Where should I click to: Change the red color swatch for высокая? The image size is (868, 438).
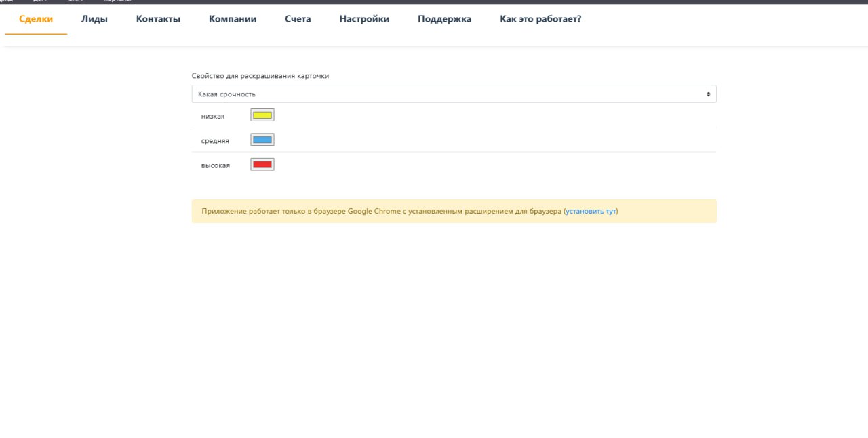[262, 165]
